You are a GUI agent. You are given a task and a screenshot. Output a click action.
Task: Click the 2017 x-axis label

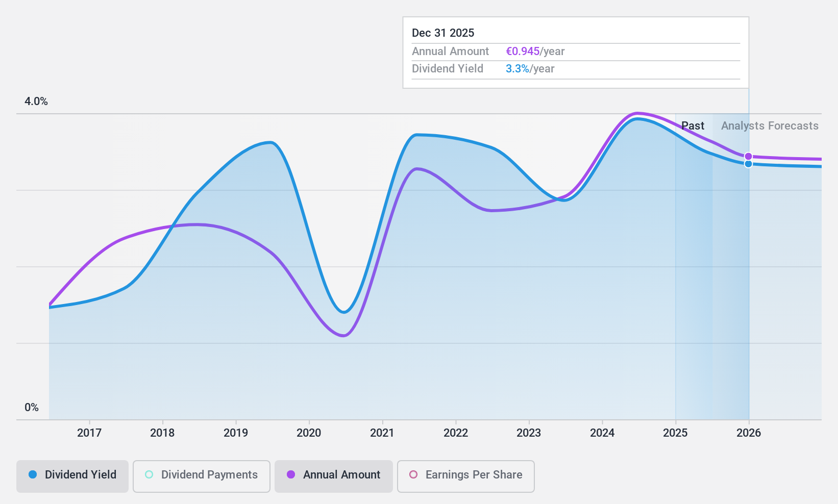click(x=89, y=433)
